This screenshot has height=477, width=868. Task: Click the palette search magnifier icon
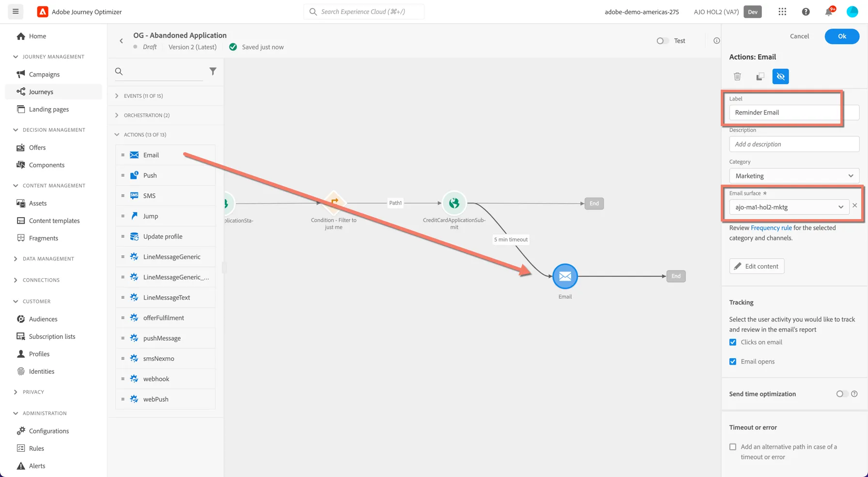point(119,71)
